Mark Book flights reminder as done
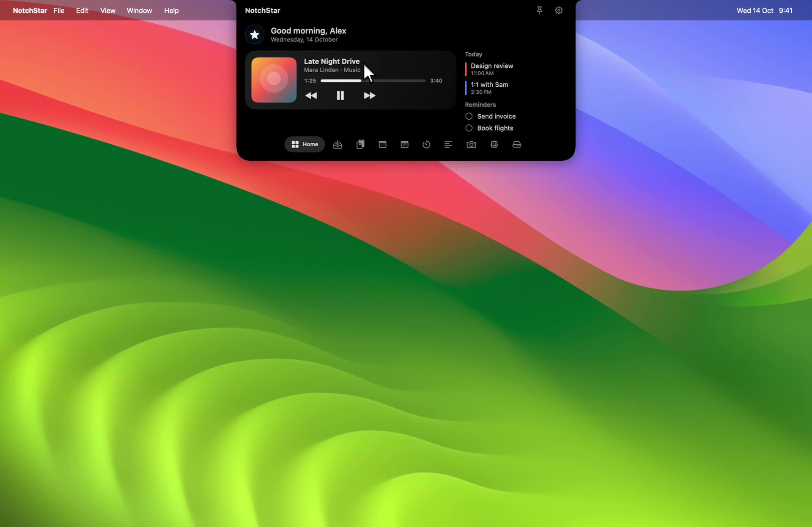 [x=469, y=128]
